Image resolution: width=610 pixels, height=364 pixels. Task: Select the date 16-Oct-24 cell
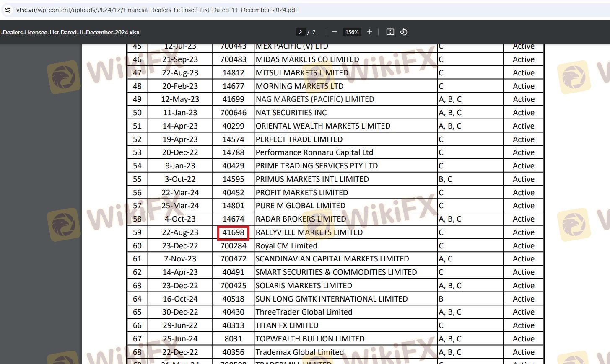pyautogui.click(x=180, y=299)
